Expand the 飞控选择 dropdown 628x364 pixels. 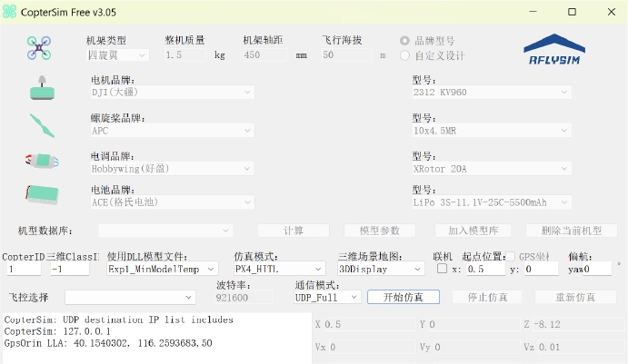click(129, 297)
